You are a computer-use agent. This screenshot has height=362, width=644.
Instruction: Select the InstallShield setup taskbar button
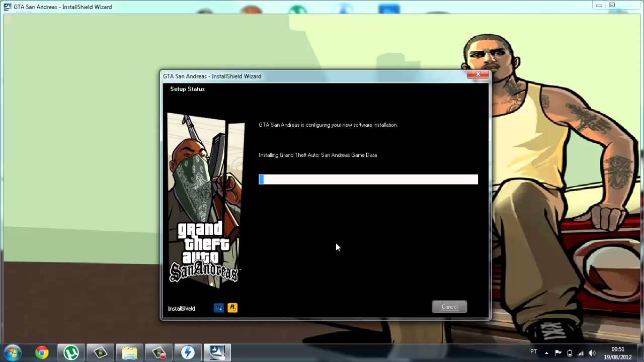[217, 352]
